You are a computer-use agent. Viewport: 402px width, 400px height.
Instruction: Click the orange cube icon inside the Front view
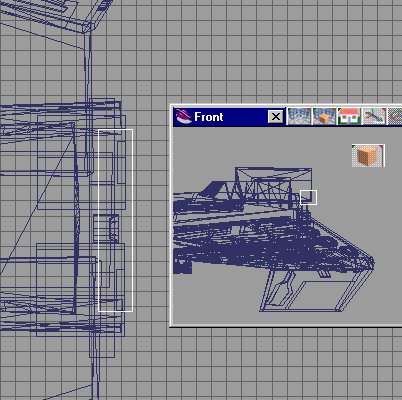coord(368,156)
